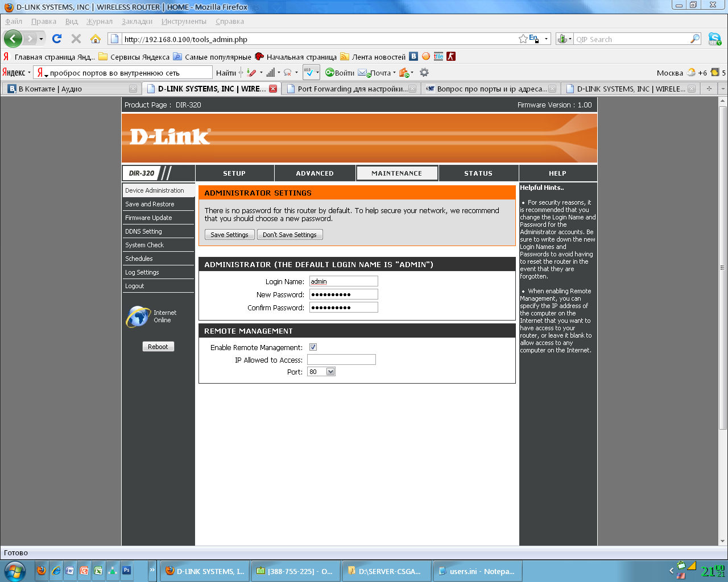Open the Windows Start orb
Screen dimensions: 728x582
click(x=14, y=571)
